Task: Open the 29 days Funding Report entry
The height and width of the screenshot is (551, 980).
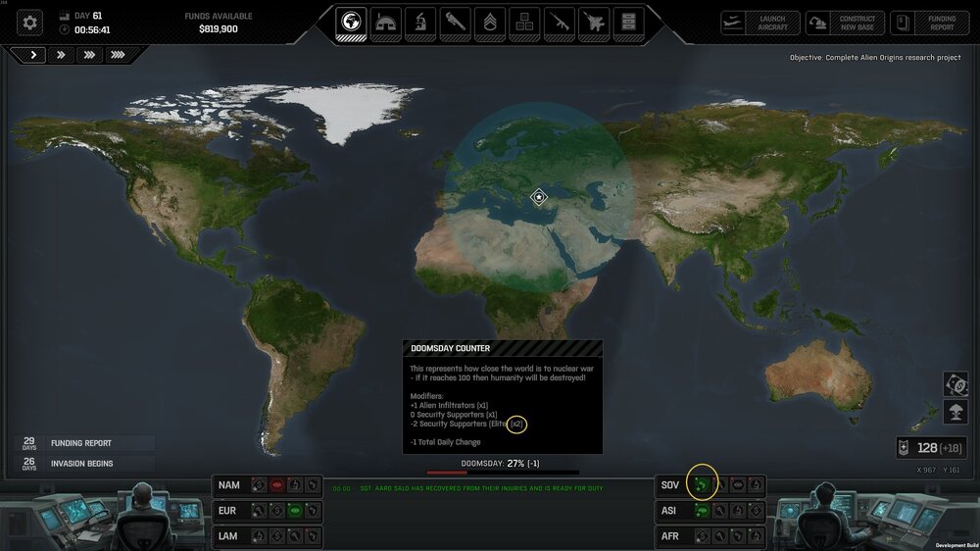Action: 83,443
